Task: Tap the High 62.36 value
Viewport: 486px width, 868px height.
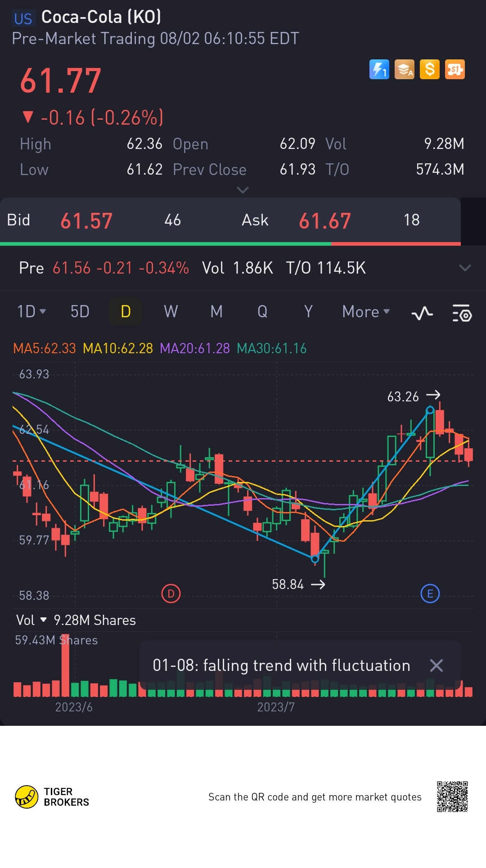Action: 144,144
